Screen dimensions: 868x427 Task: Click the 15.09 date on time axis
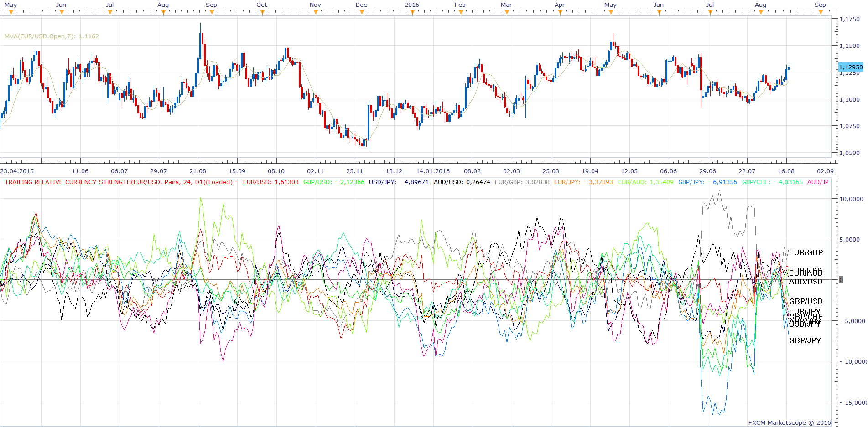(237, 171)
